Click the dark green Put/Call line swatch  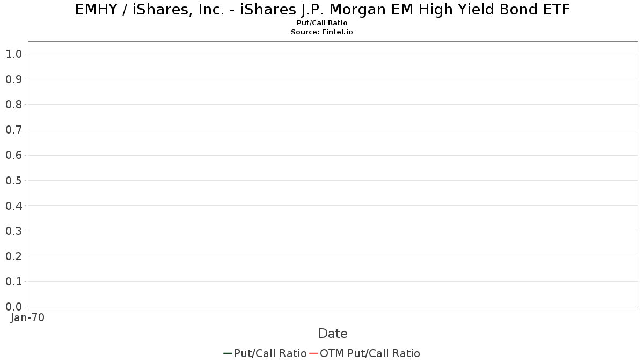point(228,353)
